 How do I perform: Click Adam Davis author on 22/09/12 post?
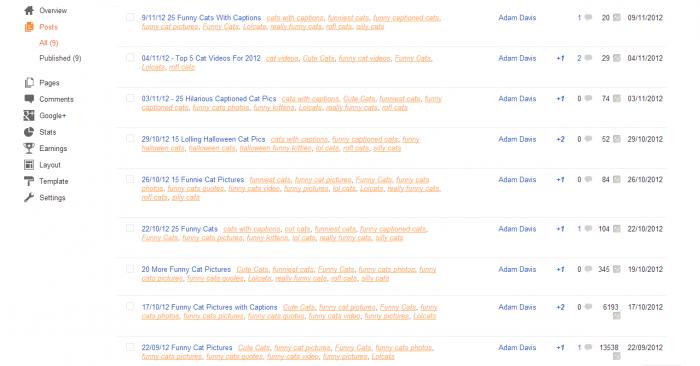[x=517, y=347]
